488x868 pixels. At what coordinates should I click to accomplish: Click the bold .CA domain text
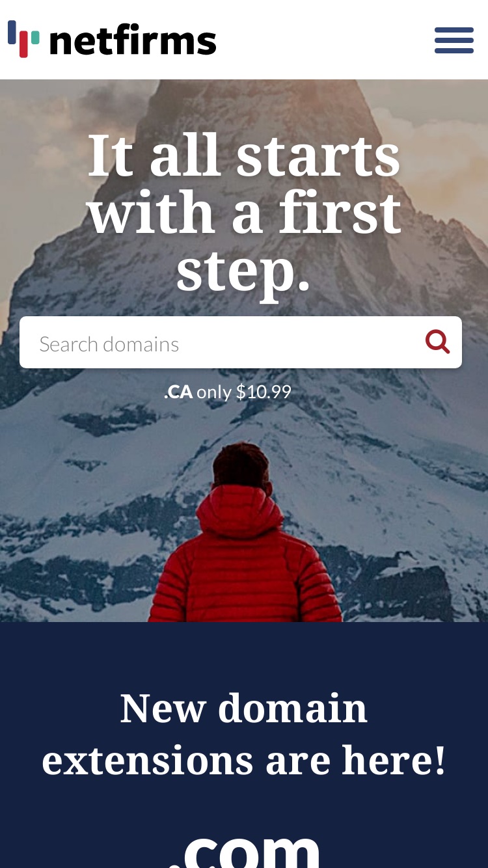(x=178, y=392)
